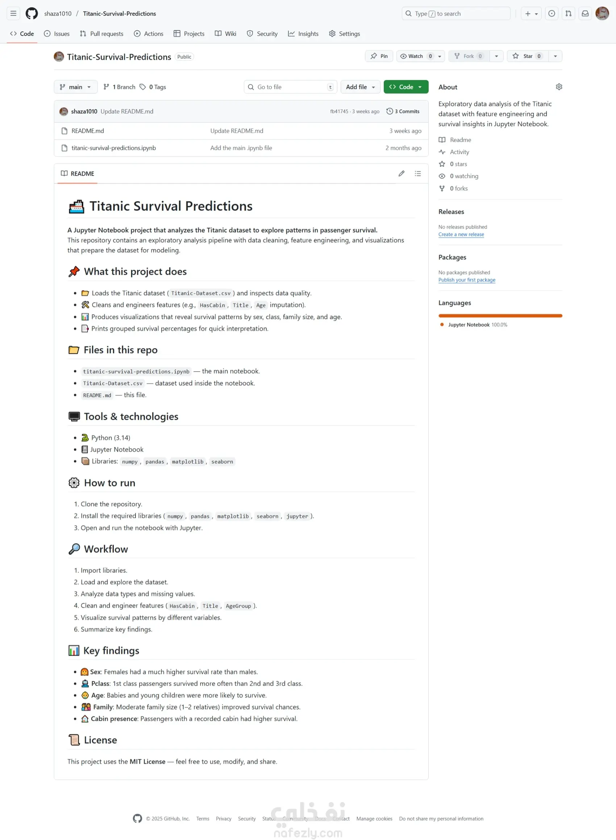Pin the Titanic-Survival-Predictions repository
616x840 pixels.
(379, 56)
